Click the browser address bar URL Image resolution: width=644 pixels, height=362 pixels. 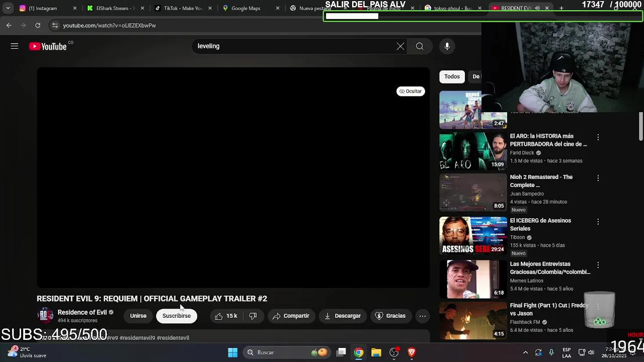pos(109,25)
